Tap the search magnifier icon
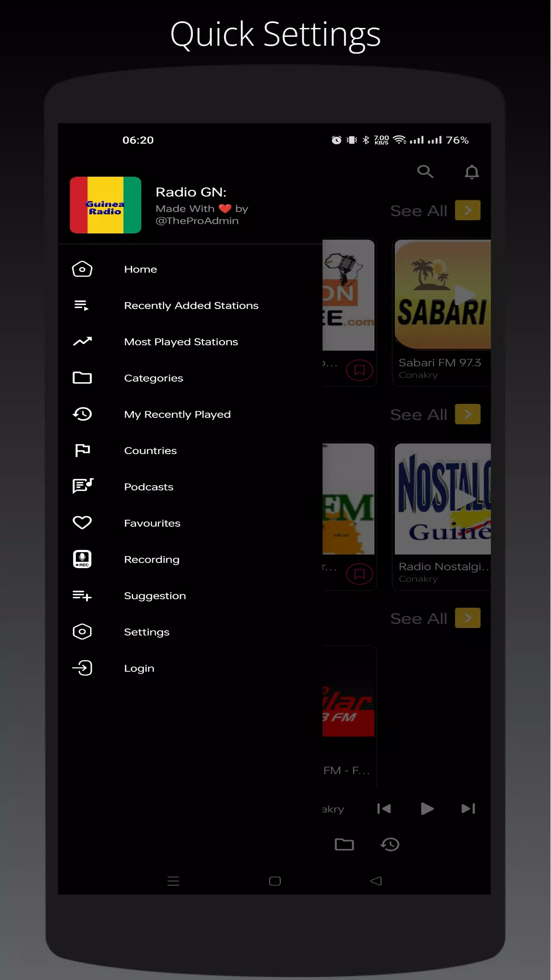Image resolution: width=551 pixels, height=980 pixels. coord(425,171)
